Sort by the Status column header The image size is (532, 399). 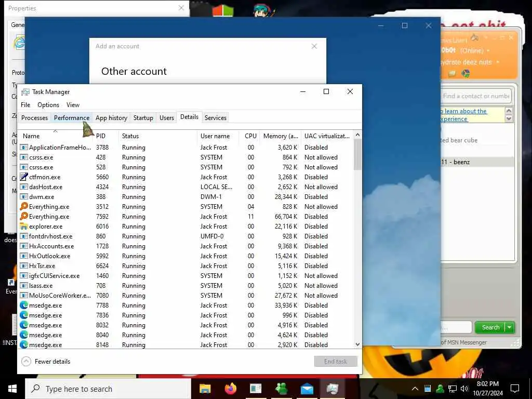click(x=158, y=136)
